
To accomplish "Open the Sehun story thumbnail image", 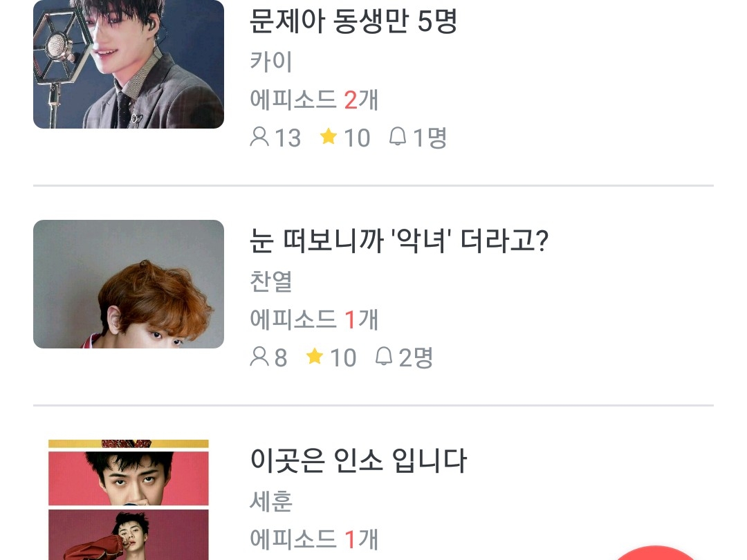I will 129,500.
